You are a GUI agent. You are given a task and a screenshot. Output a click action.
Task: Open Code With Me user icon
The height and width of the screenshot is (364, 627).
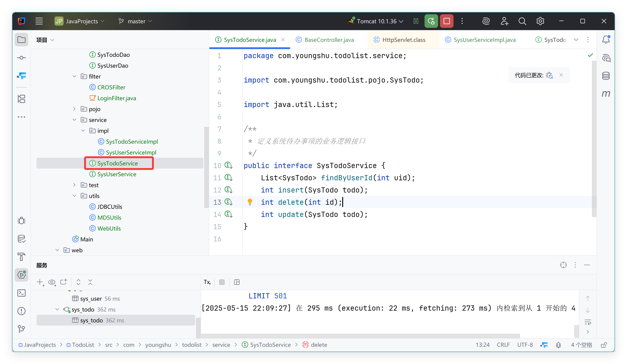(x=504, y=21)
